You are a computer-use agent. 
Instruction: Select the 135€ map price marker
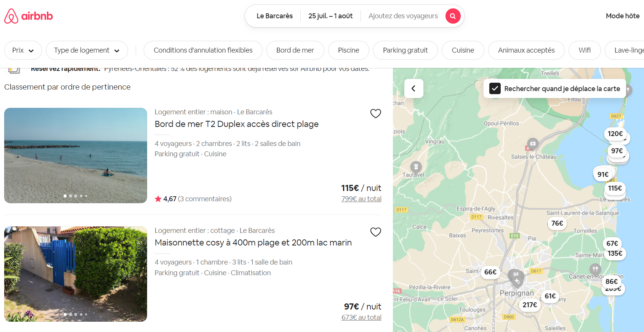[615, 253]
